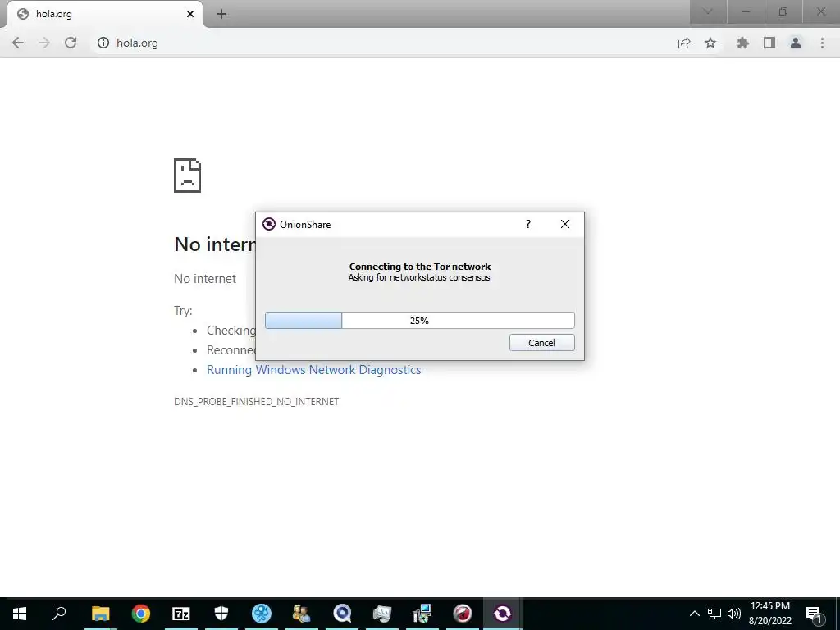840x630 pixels.
Task: Open the blue flower icon app on taskbar
Action: (262, 614)
